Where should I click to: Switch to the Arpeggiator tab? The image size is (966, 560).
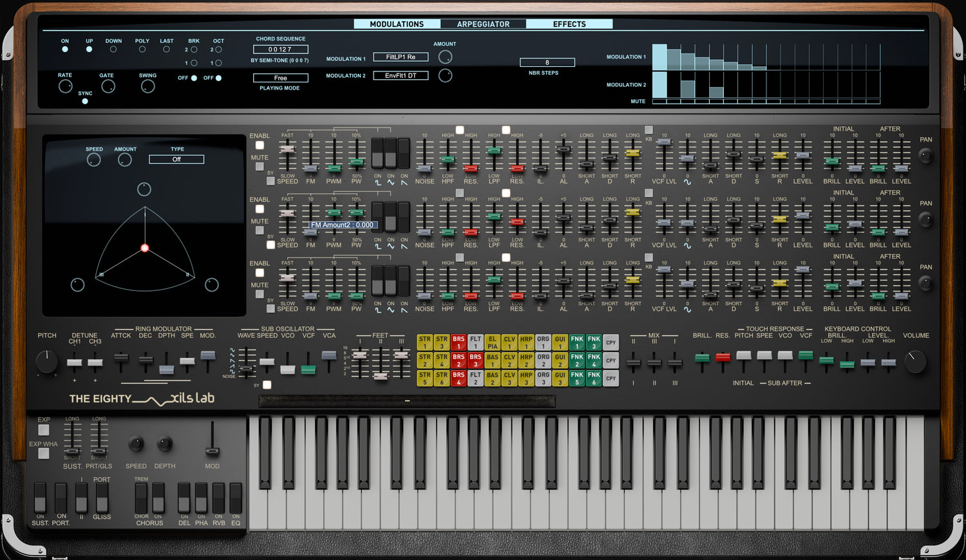tap(483, 24)
